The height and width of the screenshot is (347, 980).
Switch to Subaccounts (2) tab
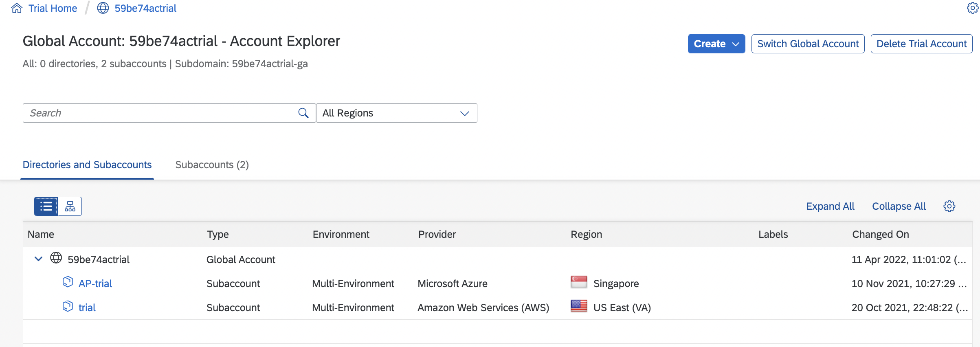coord(212,165)
